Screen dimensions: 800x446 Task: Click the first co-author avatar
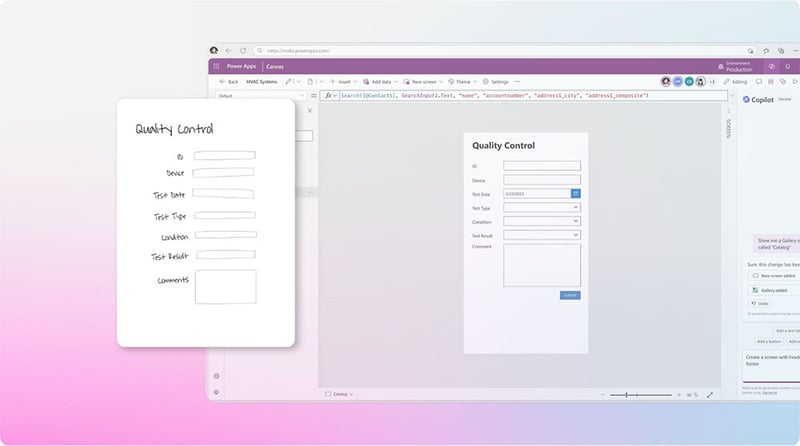click(x=666, y=82)
